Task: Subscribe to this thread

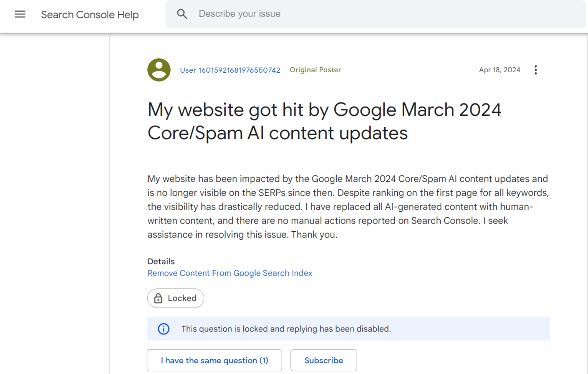Action: [x=323, y=360]
